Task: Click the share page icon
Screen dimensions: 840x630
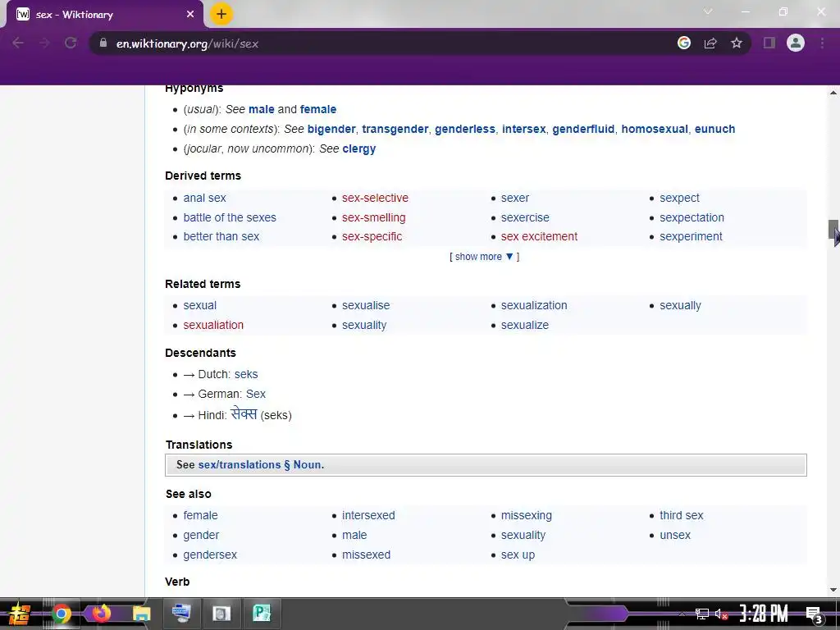Action: coord(710,43)
